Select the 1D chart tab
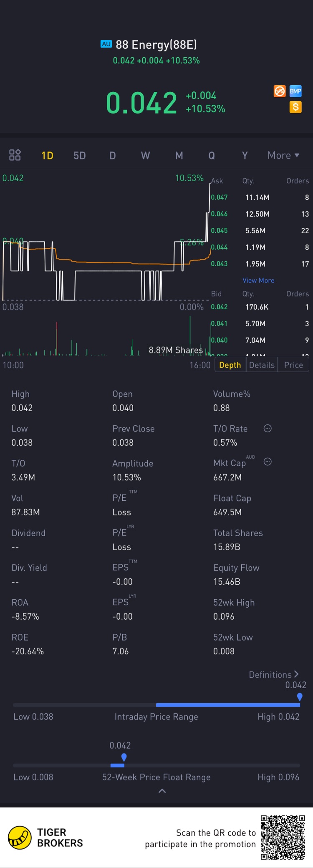The image size is (313, 868). tap(47, 156)
